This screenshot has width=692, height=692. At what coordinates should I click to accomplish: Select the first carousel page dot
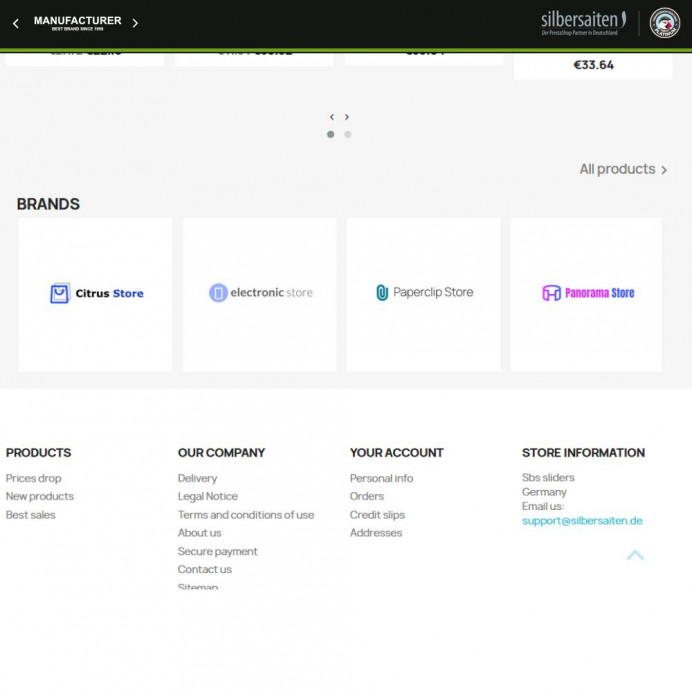tap(331, 134)
